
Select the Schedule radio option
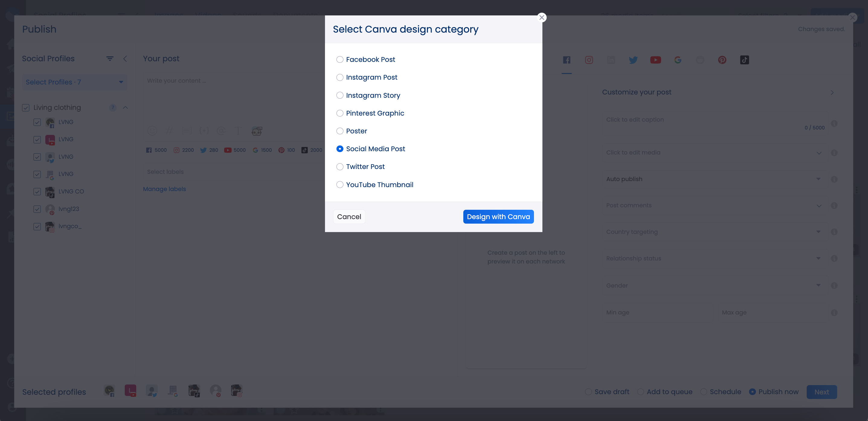704,392
